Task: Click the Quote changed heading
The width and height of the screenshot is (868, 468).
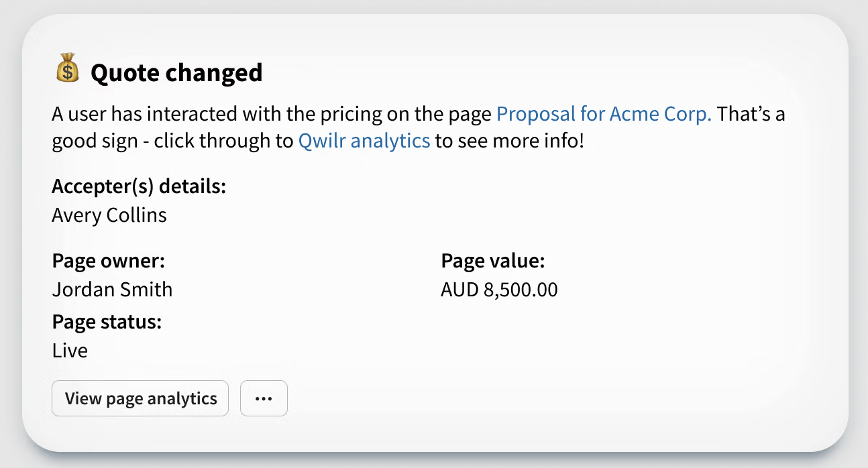Action: click(x=176, y=72)
